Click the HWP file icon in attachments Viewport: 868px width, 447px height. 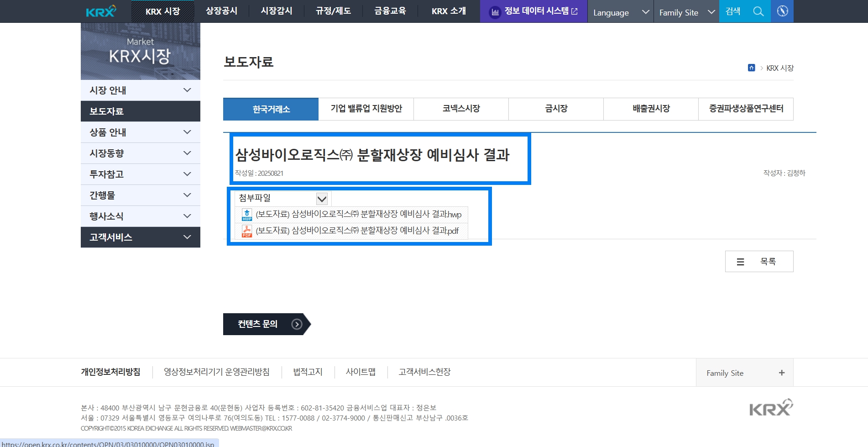coord(247,215)
